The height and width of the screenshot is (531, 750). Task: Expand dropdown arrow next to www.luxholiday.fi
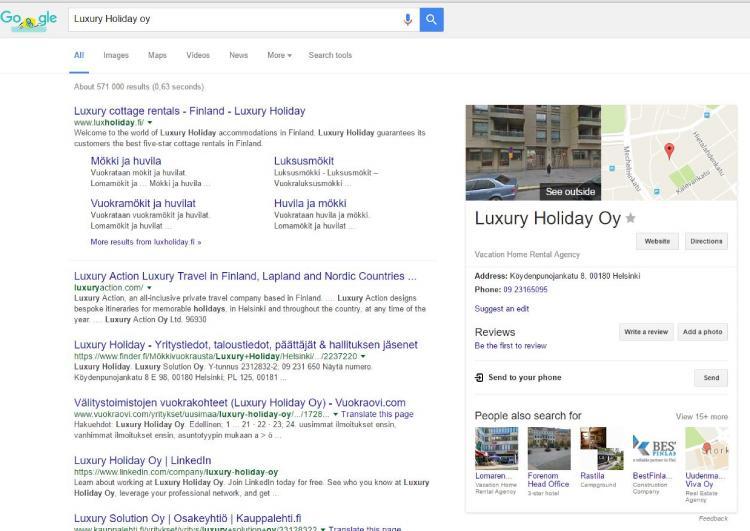(150, 122)
